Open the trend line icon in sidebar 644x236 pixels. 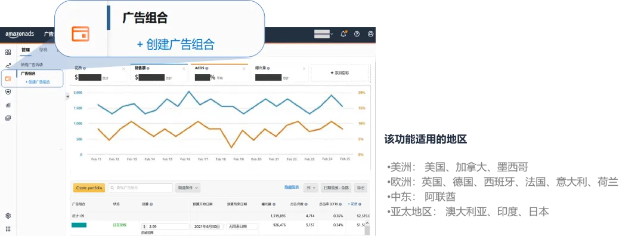pos(8,66)
